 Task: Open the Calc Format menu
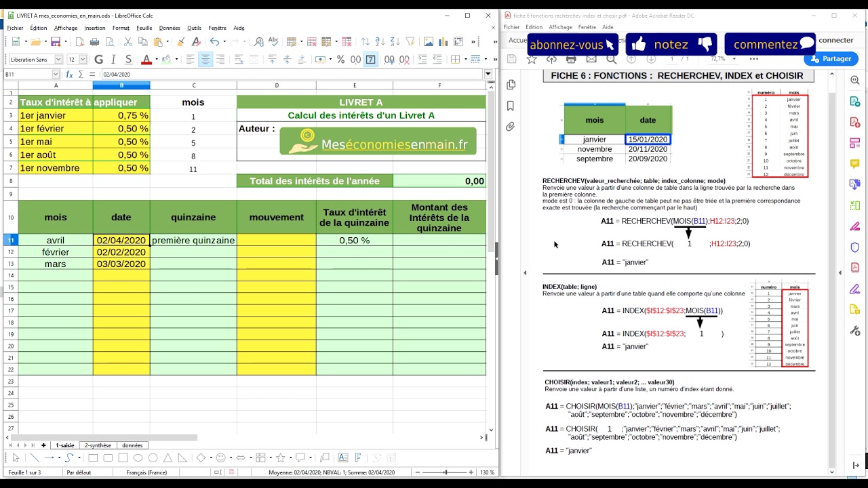[x=121, y=28]
